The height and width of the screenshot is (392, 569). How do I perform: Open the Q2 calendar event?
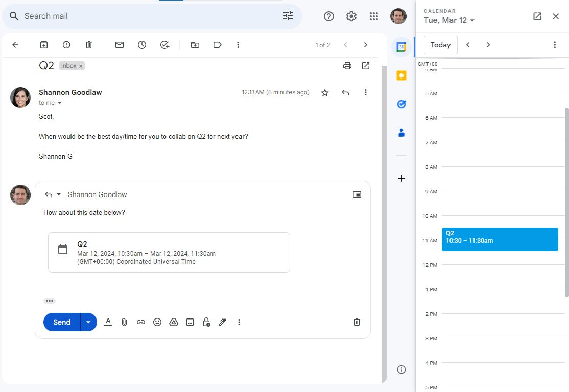(x=500, y=239)
